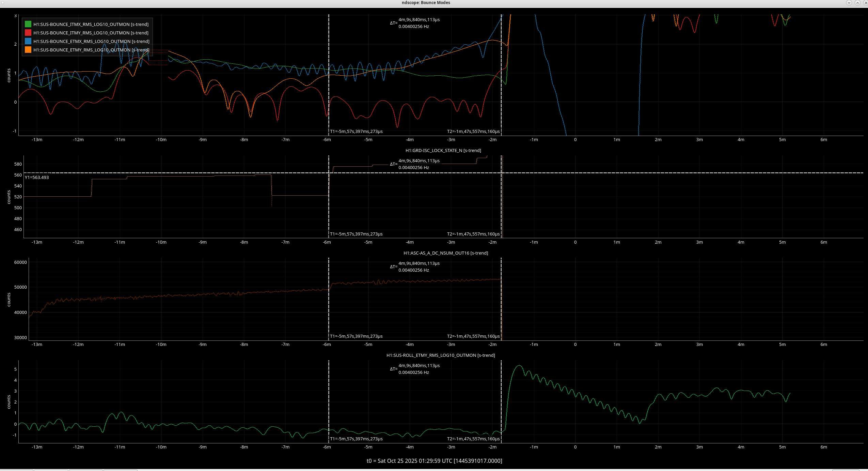Click the H1:GRD-ISC_LOCK_STATE_N plot title
The height and width of the screenshot is (471, 868).
[443, 150]
